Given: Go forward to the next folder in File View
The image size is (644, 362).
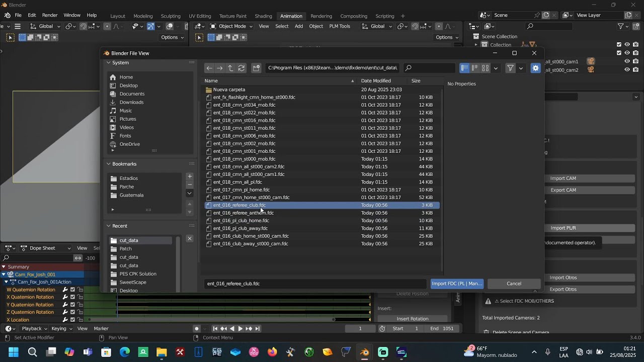Looking at the screenshot, I should [x=220, y=68].
